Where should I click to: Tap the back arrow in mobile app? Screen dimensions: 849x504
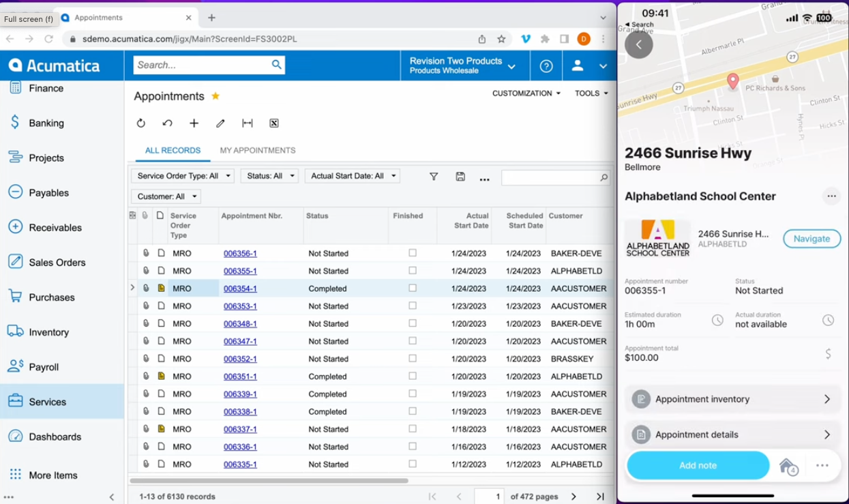pyautogui.click(x=639, y=45)
